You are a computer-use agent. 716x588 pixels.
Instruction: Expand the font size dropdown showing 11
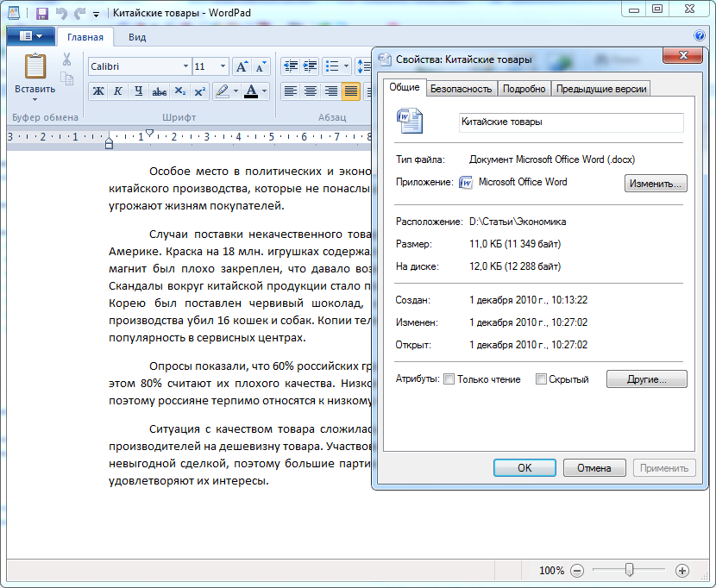[223, 66]
